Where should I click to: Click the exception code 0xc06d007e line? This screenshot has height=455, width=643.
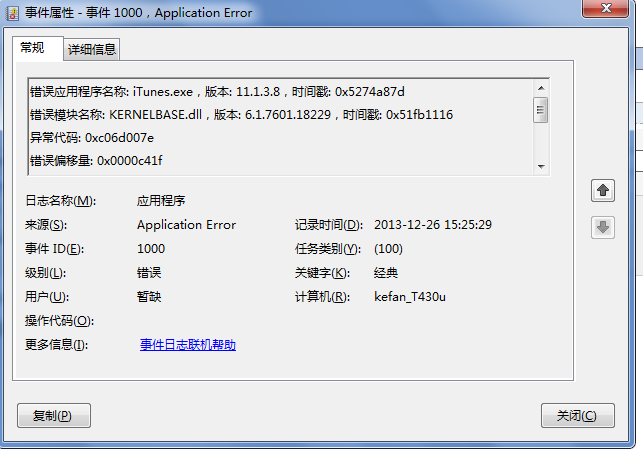point(92,138)
